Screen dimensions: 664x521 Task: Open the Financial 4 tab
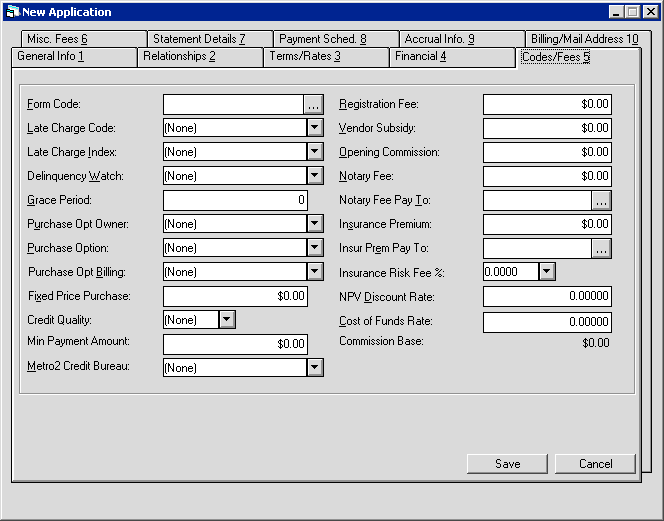point(452,57)
